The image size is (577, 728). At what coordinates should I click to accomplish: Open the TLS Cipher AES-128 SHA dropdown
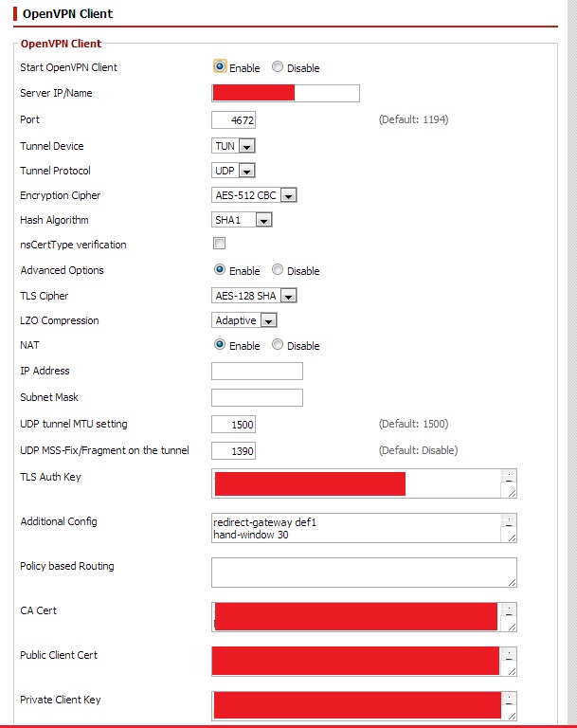[x=254, y=296]
